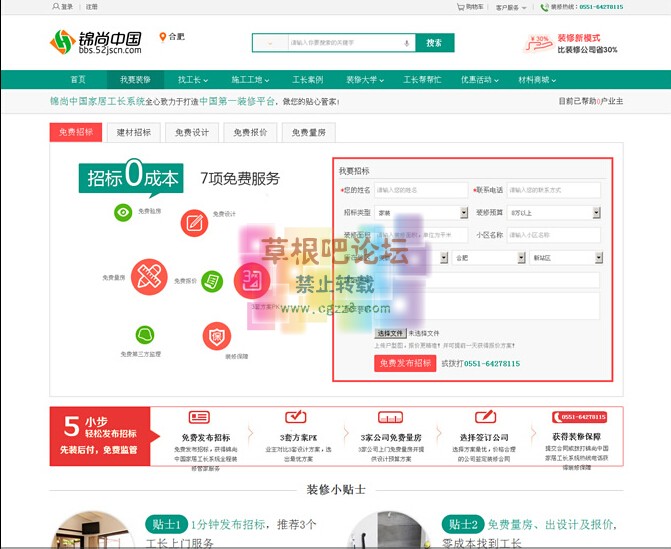Click the 合肥 city text beside logo
Image resolution: width=671 pixels, height=549 pixels.
tap(177, 37)
